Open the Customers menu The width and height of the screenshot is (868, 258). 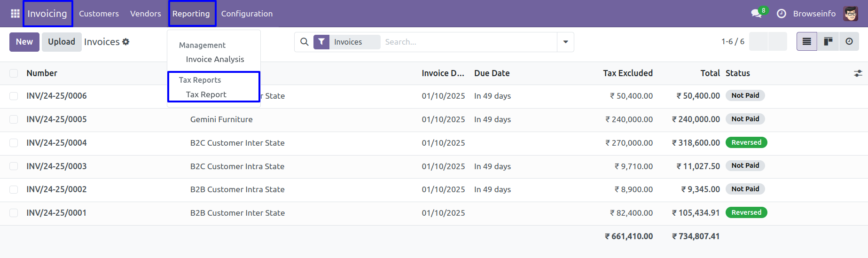pyautogui.click(x=99, y=14)
